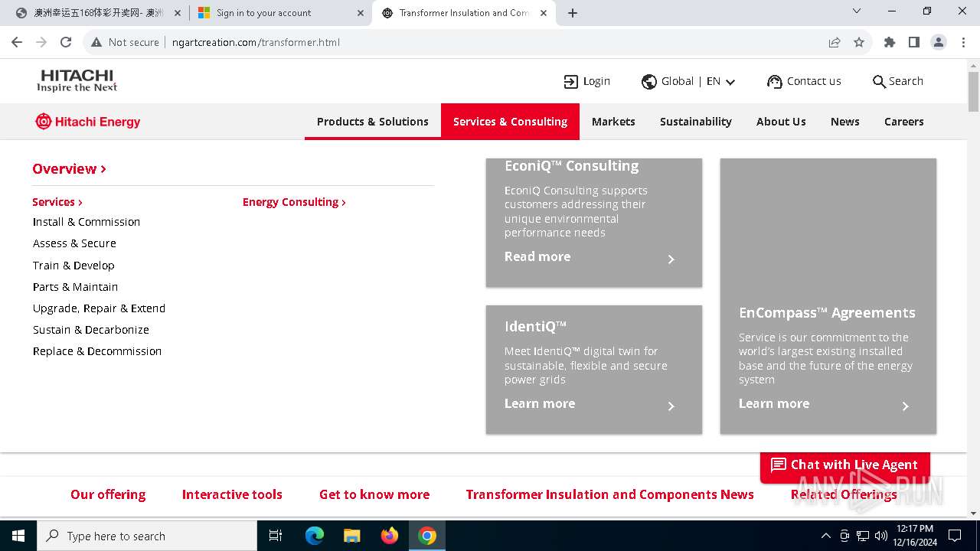The width and height of the screenshot is (980, 551).
Task: Launch Firefox from the taskbar
Action: [390, 536]
